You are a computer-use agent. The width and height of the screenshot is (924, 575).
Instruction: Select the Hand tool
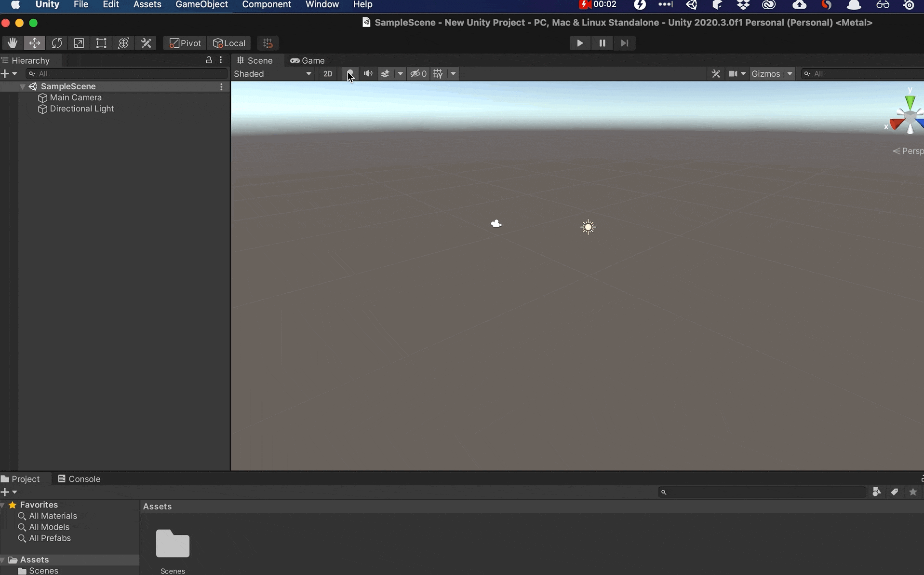(x=13, y=43)
